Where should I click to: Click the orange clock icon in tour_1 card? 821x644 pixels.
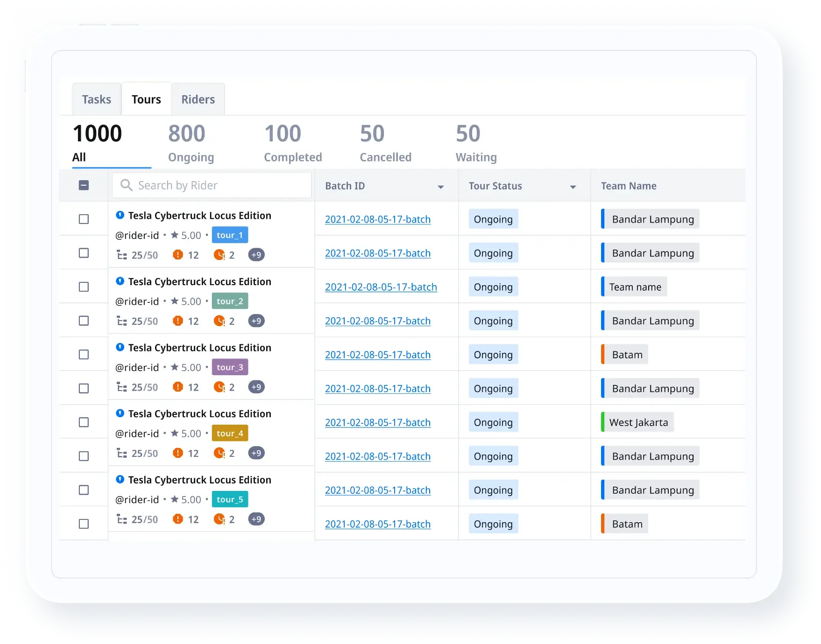click(219, 255)
